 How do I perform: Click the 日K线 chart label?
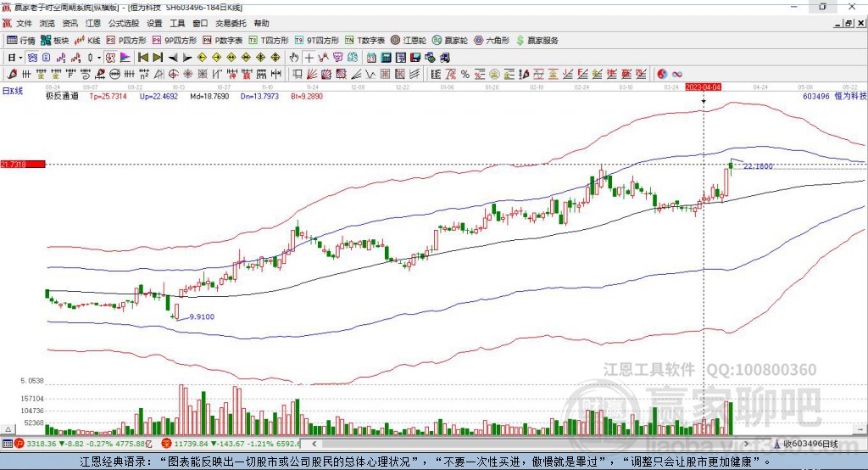click(13, 92)
